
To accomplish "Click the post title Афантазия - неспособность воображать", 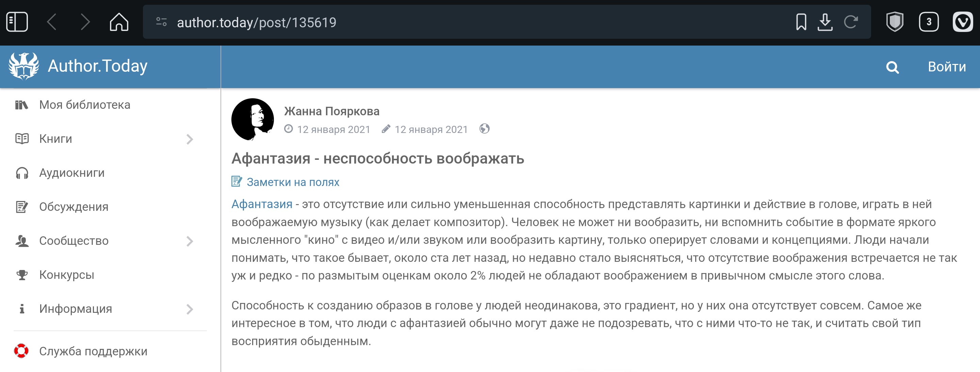I will tap(377, 158).
